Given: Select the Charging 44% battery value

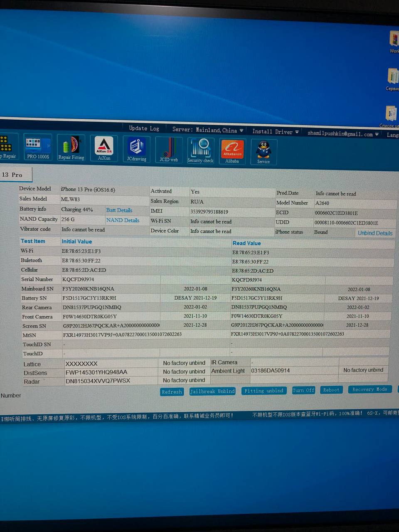Looking at the screenshot, I should pos(77,209).
